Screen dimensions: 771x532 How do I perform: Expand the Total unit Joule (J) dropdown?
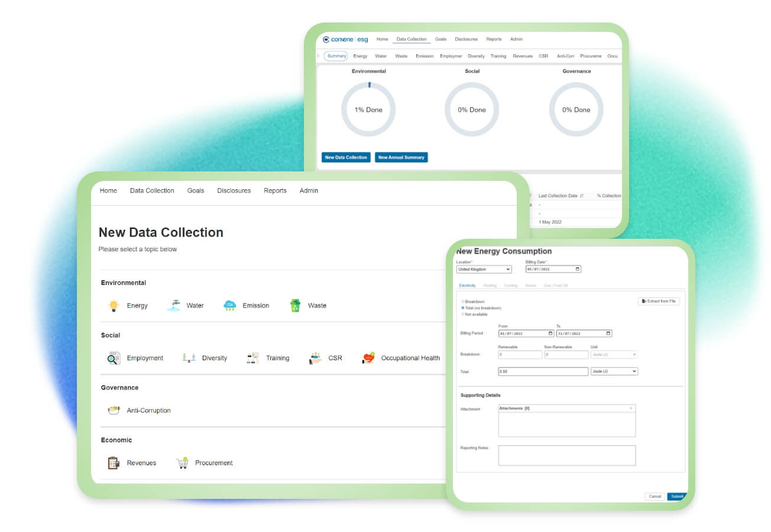614,371
